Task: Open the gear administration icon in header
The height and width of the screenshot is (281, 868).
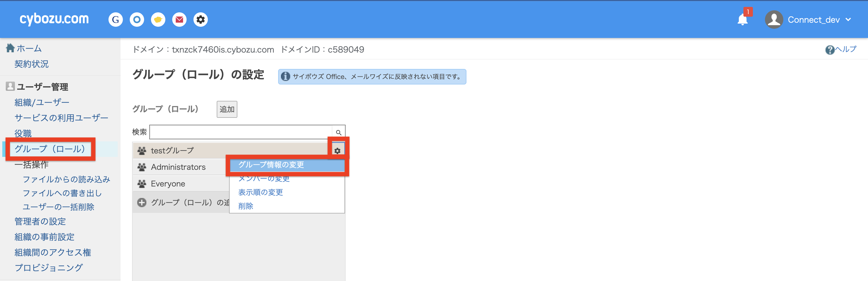Action: tap(200, 20)
